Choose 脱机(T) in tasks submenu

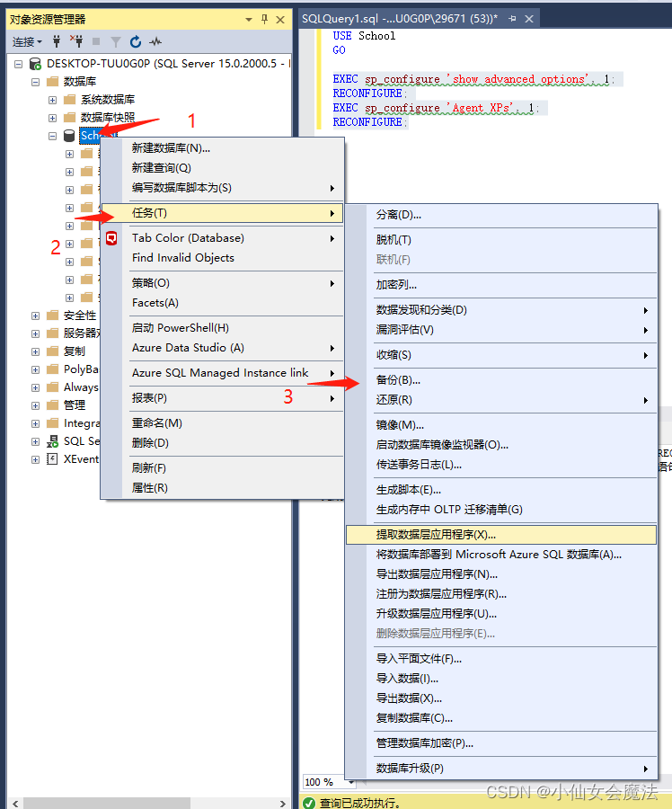501,240
